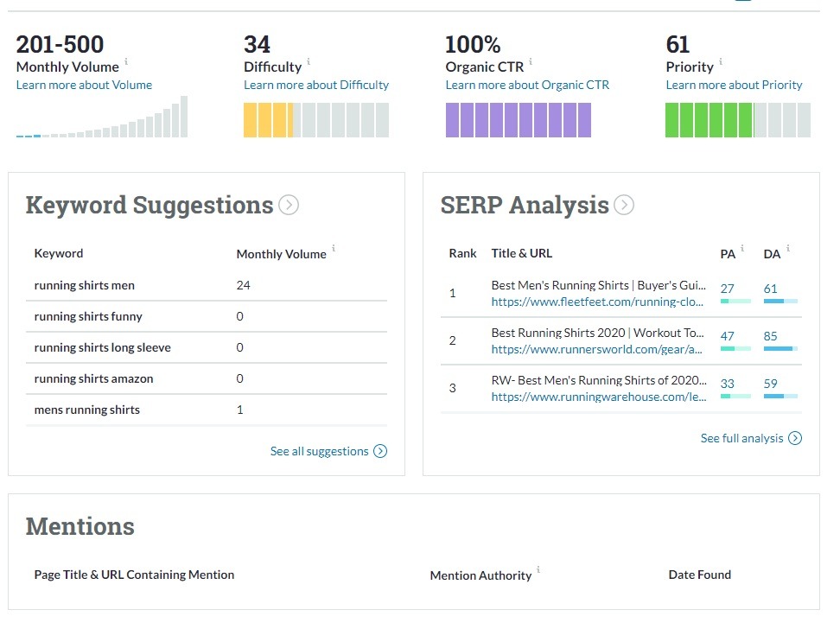Click the 201-500 monthly volume value
The height and width of the screenshot is (629, 840).
coord(60,44)
